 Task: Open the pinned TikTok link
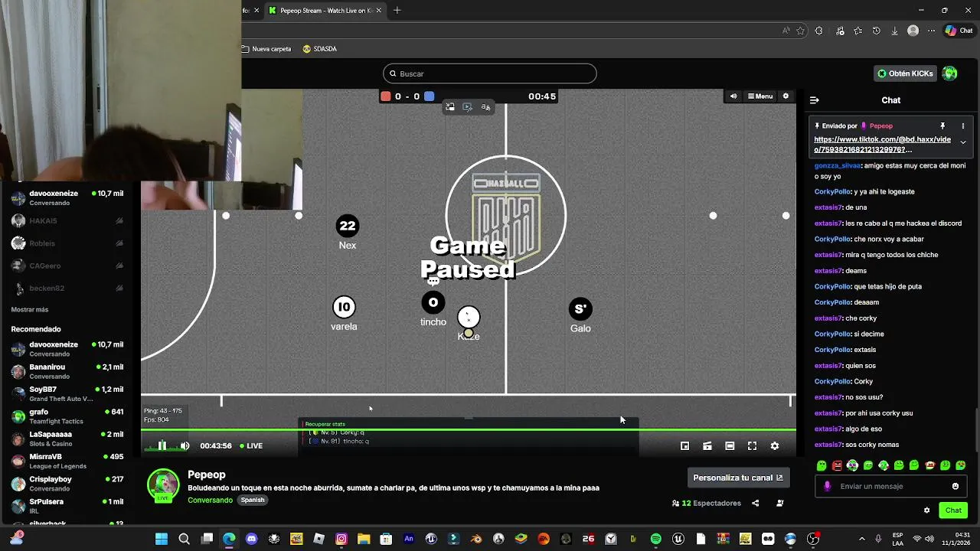(882, 145)
